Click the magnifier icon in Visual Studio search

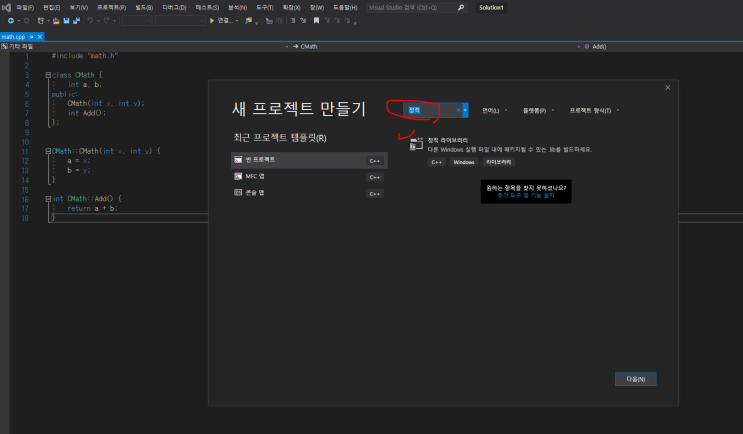(x=461, y=8)
